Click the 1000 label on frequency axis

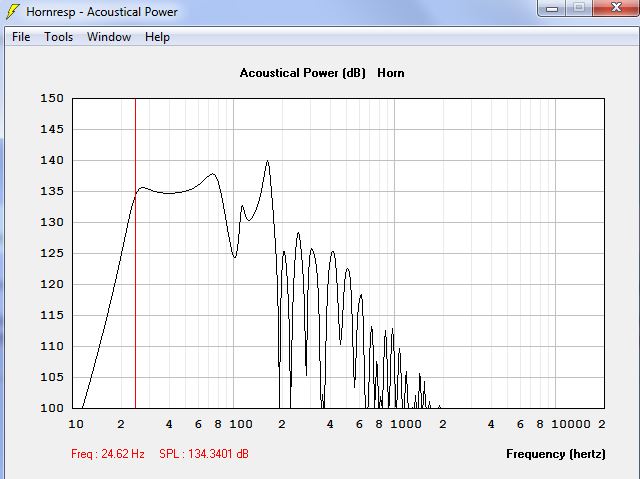(406, 424)
